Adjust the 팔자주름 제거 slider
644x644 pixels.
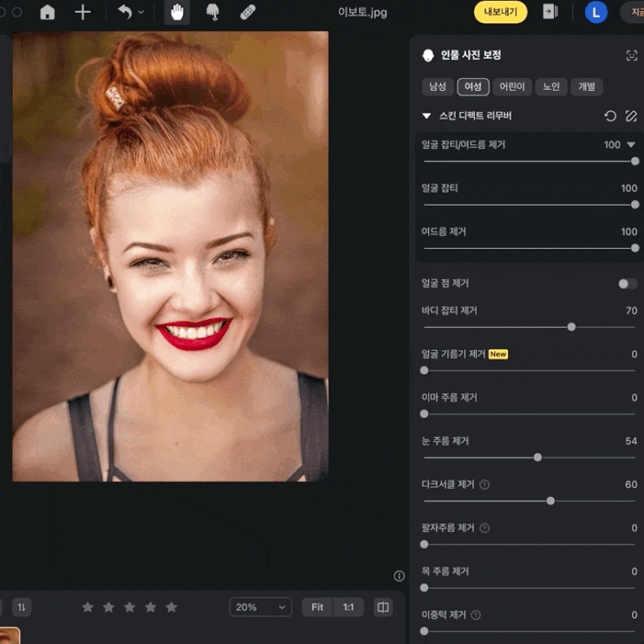530,544
